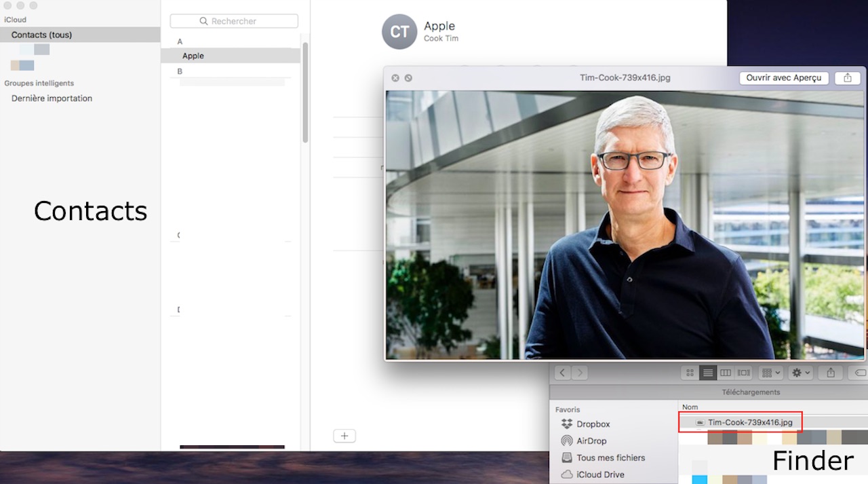868x484 pixels.
Task: Click the Quick Look share button
Action: pos(847,78)
